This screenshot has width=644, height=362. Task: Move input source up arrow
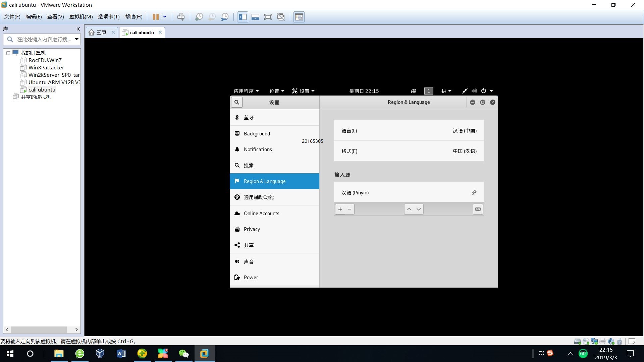[409, 209]
